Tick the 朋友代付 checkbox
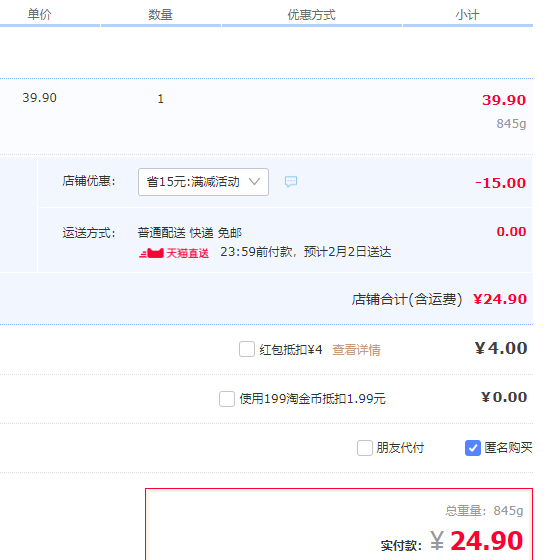This screenshot has height=560, width=560. point(365,448)
